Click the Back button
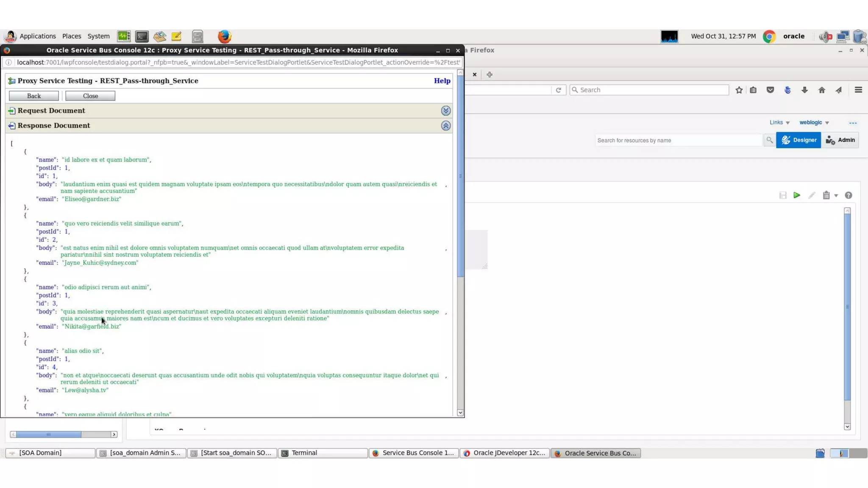 tap(34, 96)
